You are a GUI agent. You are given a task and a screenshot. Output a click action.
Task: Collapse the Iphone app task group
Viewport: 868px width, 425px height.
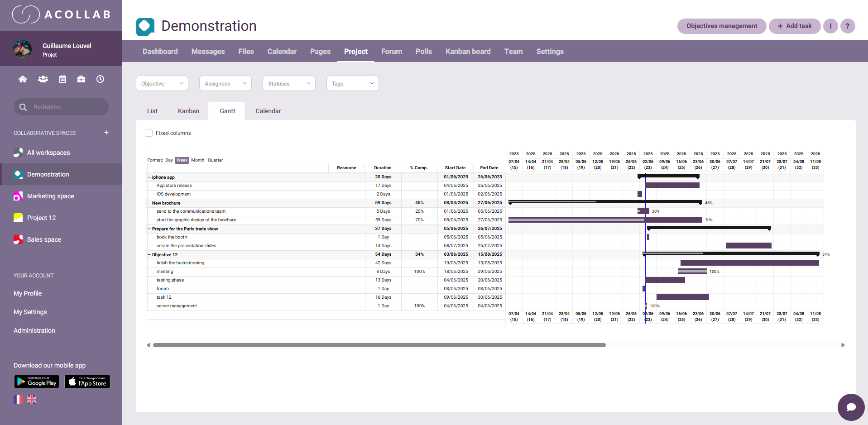coord(149,177)
